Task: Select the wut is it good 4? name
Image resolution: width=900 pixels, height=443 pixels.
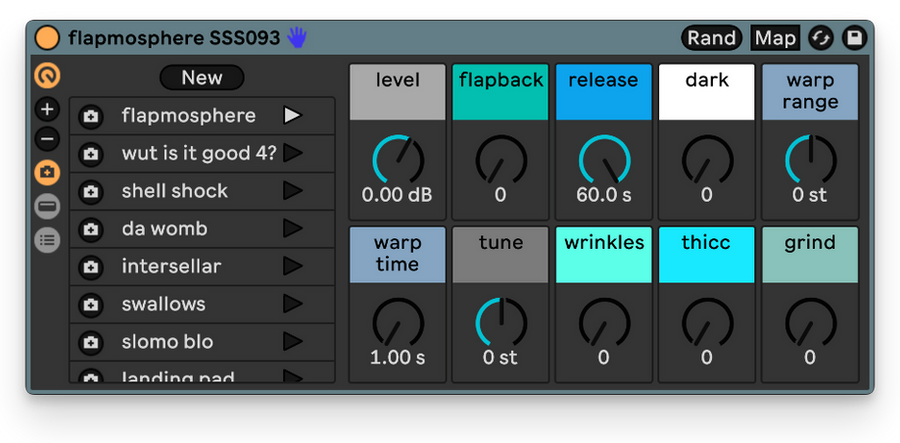Action: pos(199,153)
